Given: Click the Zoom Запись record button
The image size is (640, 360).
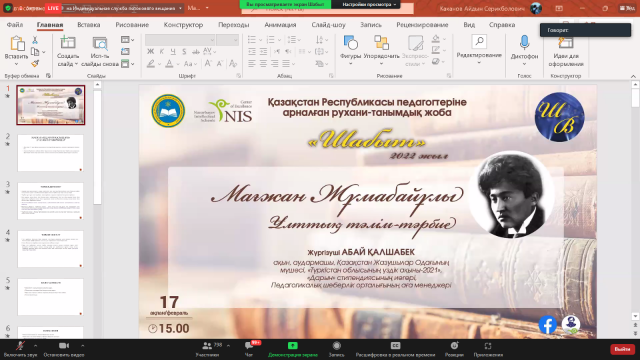Looking at the screenshot, I should pyautogui.click(x=336, y=346).
